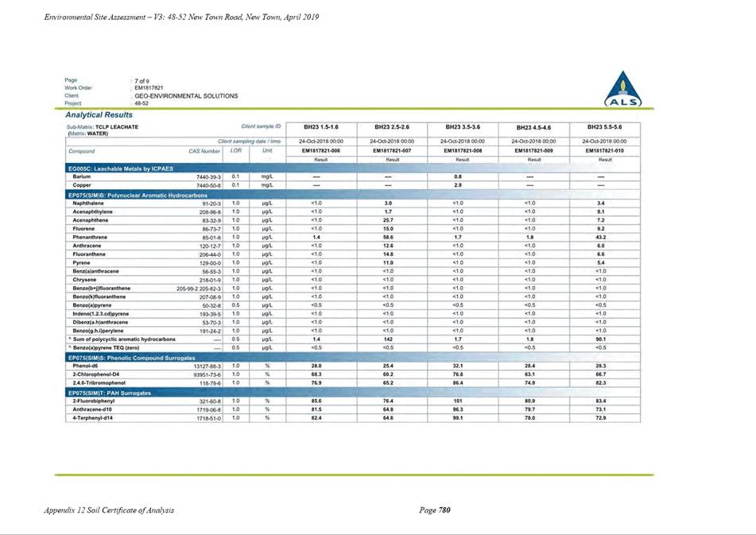This screenshot has height=535, width=756.
Task: Select the Benzo(a)pyrene compound label
Action: (92, 305)
